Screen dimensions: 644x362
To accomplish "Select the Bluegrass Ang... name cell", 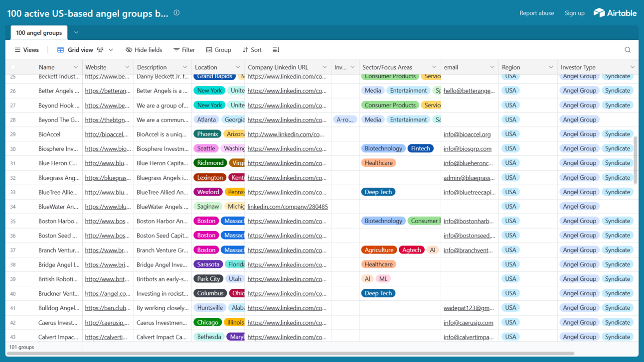I will coord(58,178).
